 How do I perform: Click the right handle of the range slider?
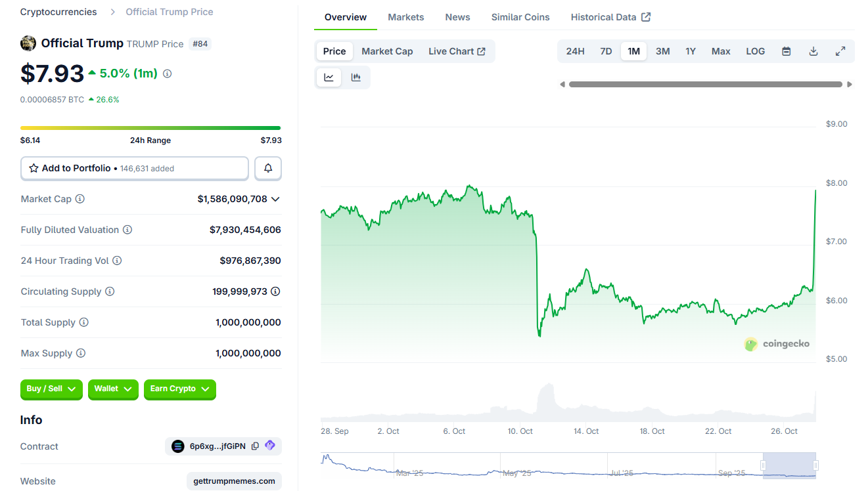(815, 465)
